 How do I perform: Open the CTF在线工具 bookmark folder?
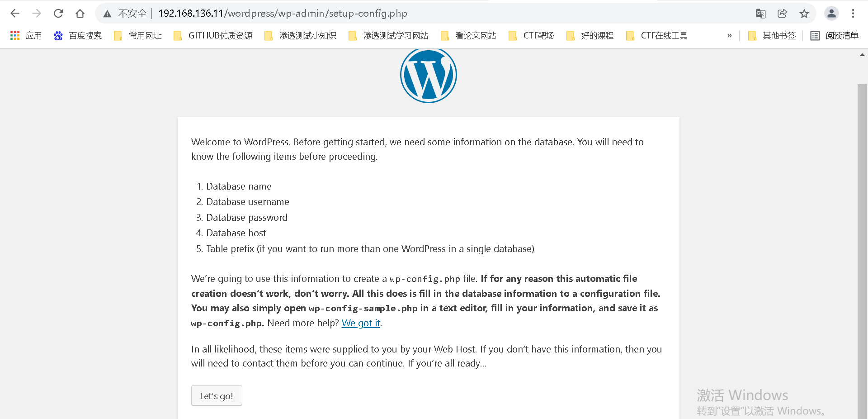click(x=657, y=36)
